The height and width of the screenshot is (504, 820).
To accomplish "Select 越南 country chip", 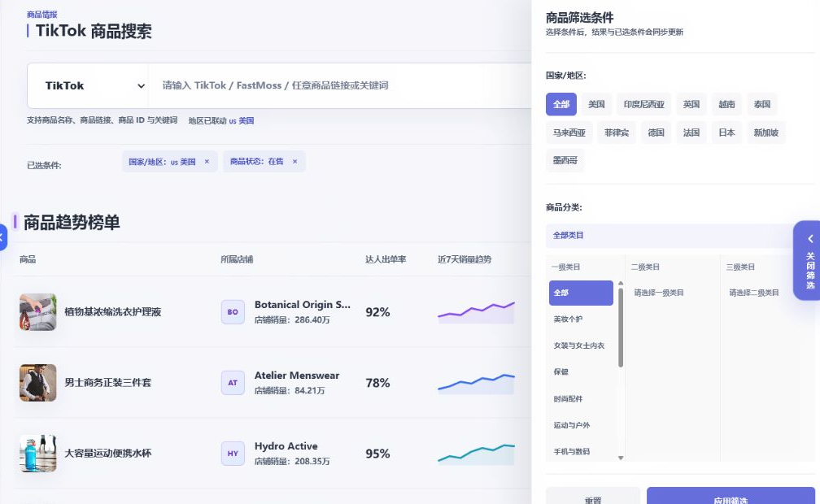I will pyautogui.click(x=726, y=105).
